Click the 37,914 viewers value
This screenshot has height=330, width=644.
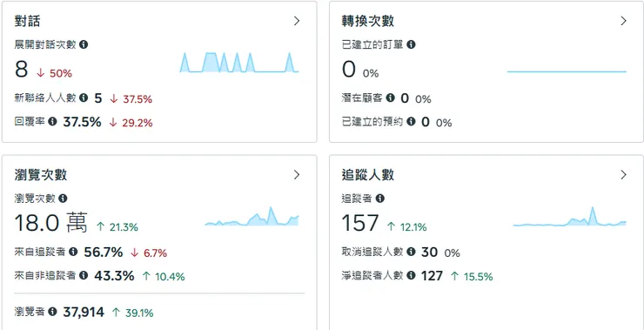click(x=84, y=312)
